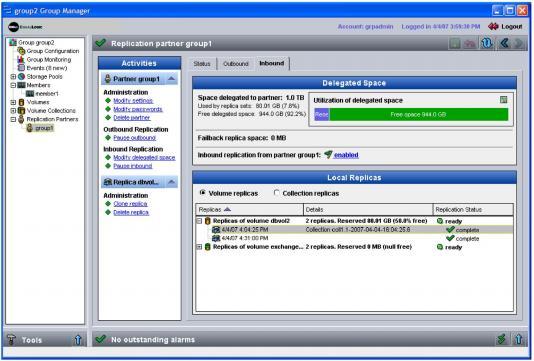
Task: Switch to the Status tab
Action: pyautogui.click(x=202, y=64)
